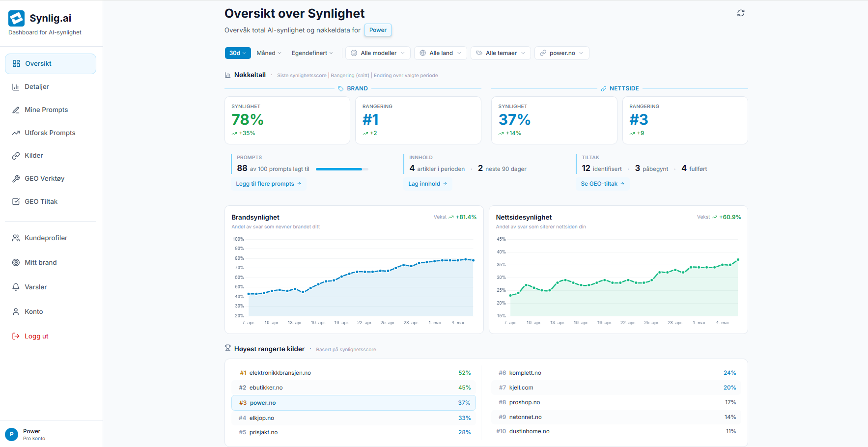Image resolution: width=868 pixels, height=447 pixels.
Task: Click the Power brand badge
Action: pos(378,30)
